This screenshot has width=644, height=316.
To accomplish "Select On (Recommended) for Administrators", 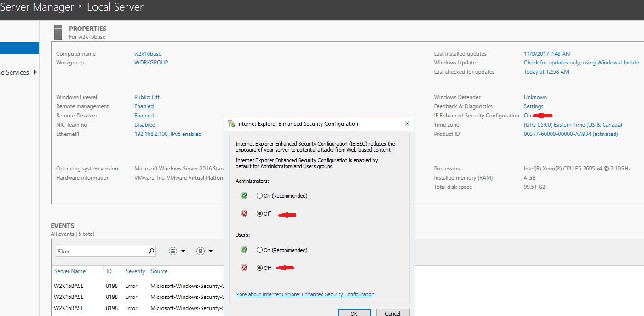I will click(x=260, y=196).
